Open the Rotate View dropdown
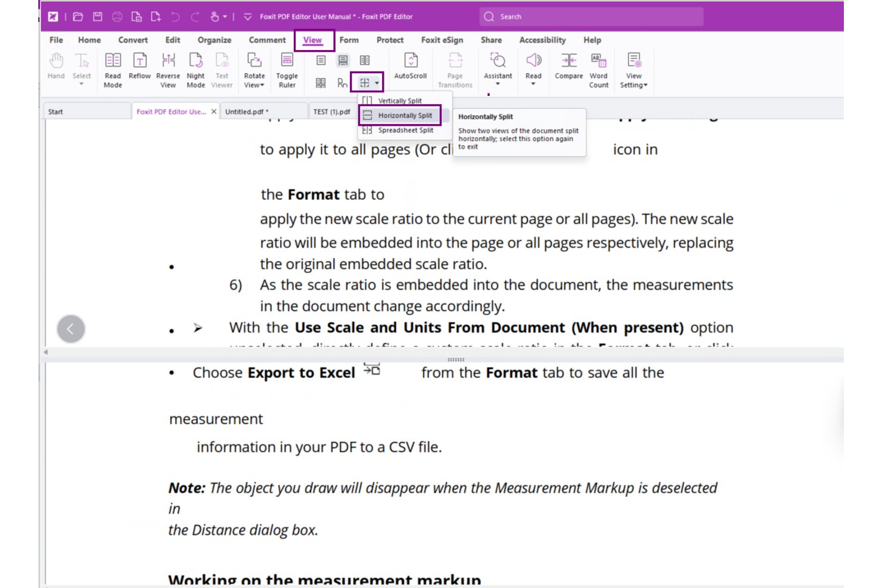Screen dimensions: 882x588 pyautogui.click(x=254, y=70)
